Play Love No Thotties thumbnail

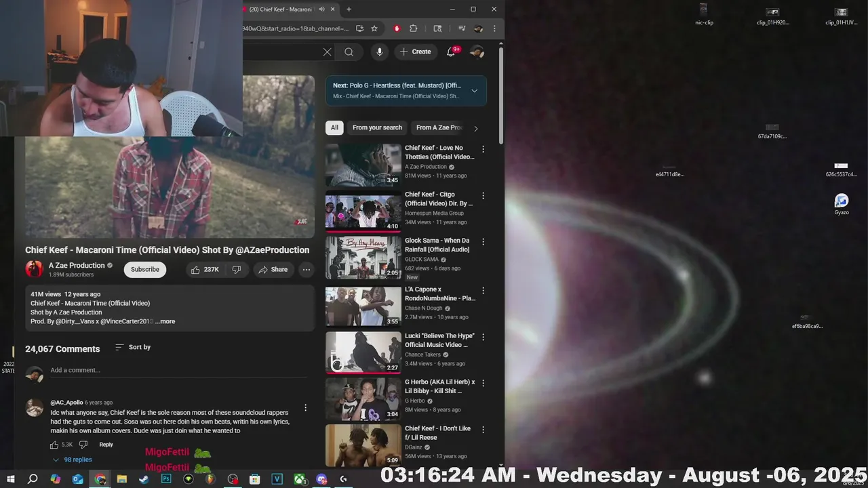click(363, 165)
